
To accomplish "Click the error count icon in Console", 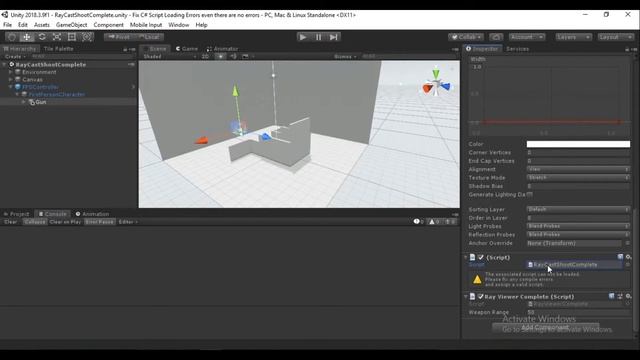I will coord(449,222).
